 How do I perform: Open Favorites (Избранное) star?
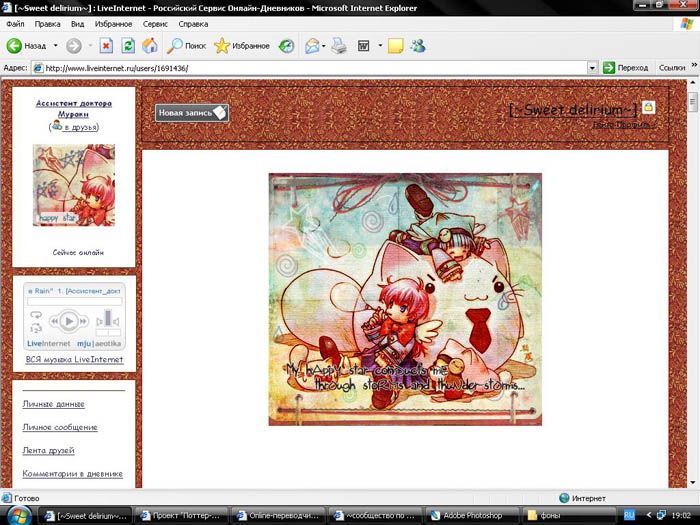click(221, 46)
